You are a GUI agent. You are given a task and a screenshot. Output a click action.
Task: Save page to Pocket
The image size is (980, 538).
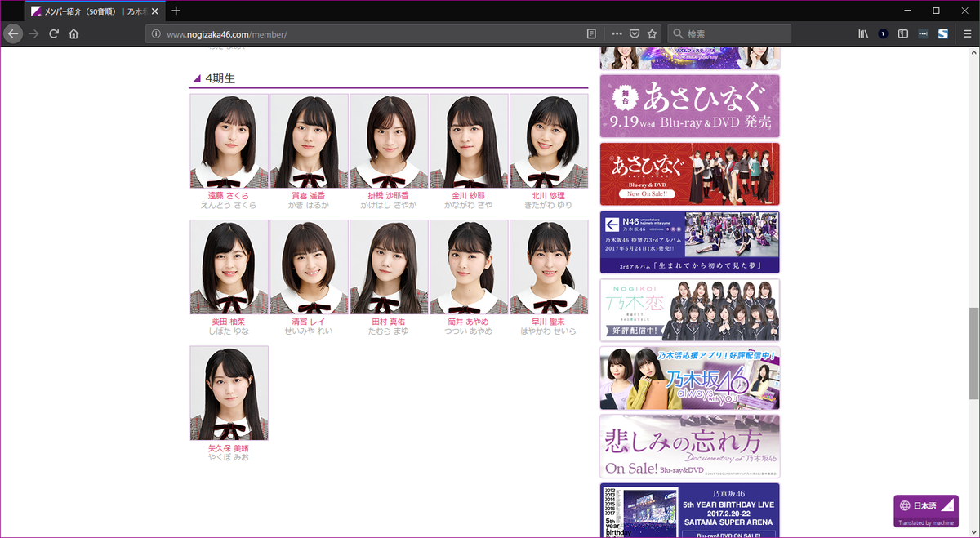tap(635, 34)
